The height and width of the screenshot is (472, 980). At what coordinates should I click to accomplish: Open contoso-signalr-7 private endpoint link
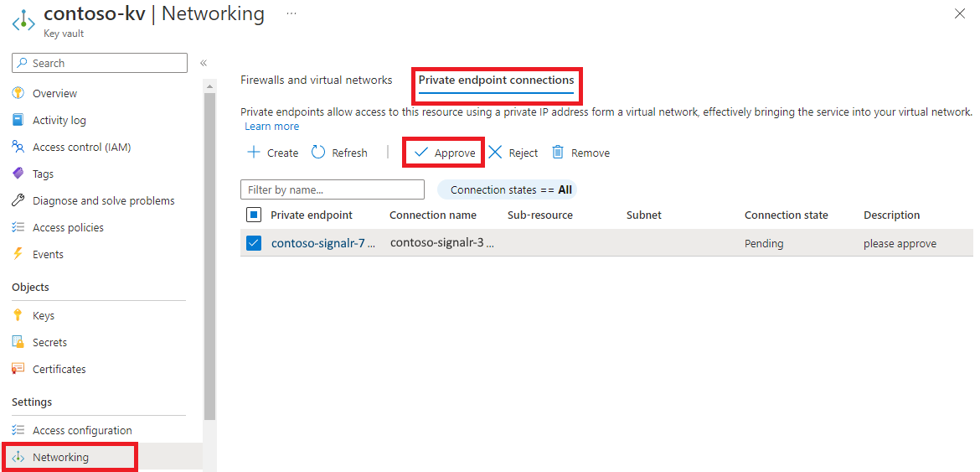coord(323,244)
